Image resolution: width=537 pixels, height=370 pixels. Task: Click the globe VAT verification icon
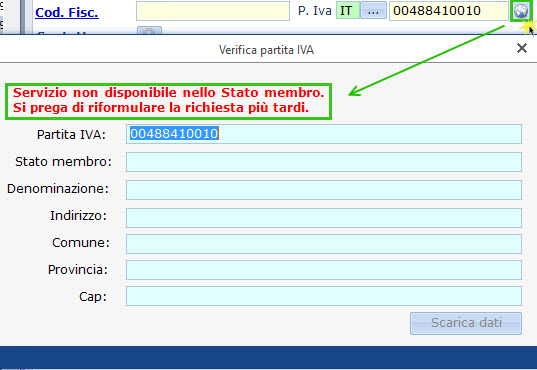click(521, 11)
